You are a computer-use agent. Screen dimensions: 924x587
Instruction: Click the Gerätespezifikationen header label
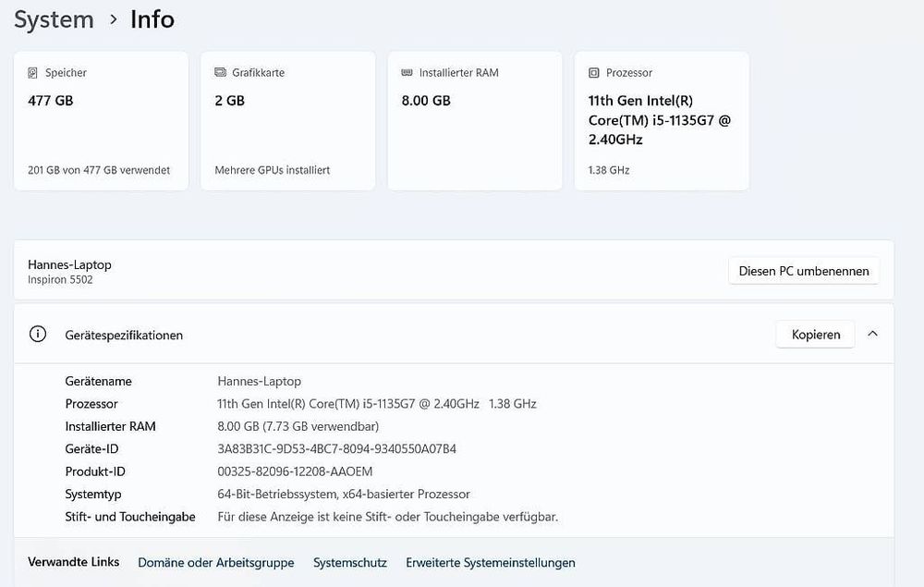click(124, 335)
